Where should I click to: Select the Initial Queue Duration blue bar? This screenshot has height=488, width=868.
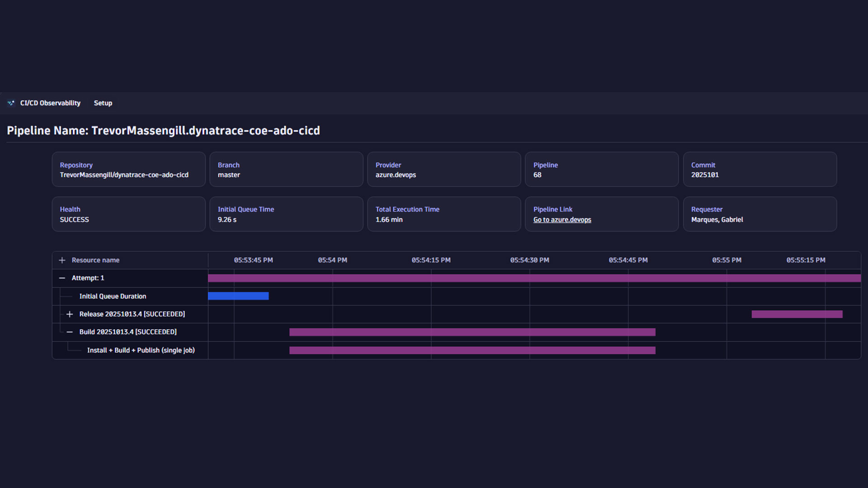(x=238, y=296)
